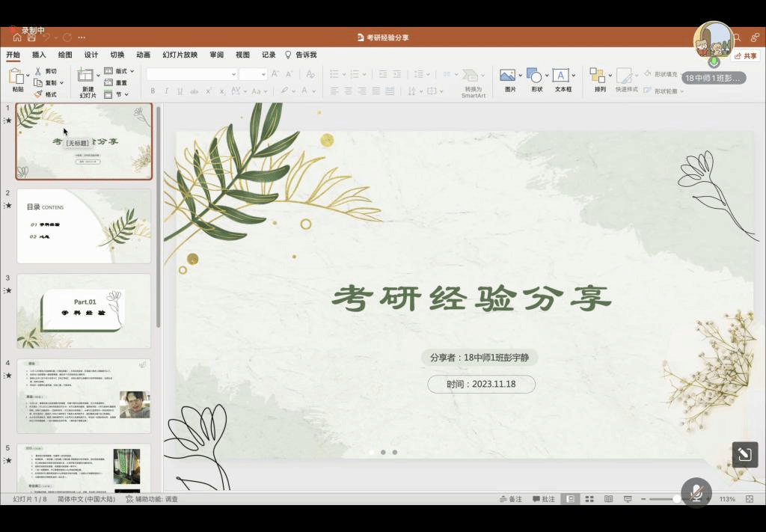Toggle the Comments (批注) pane
This screenshot has height=532, width=766.
pos(544,499)
